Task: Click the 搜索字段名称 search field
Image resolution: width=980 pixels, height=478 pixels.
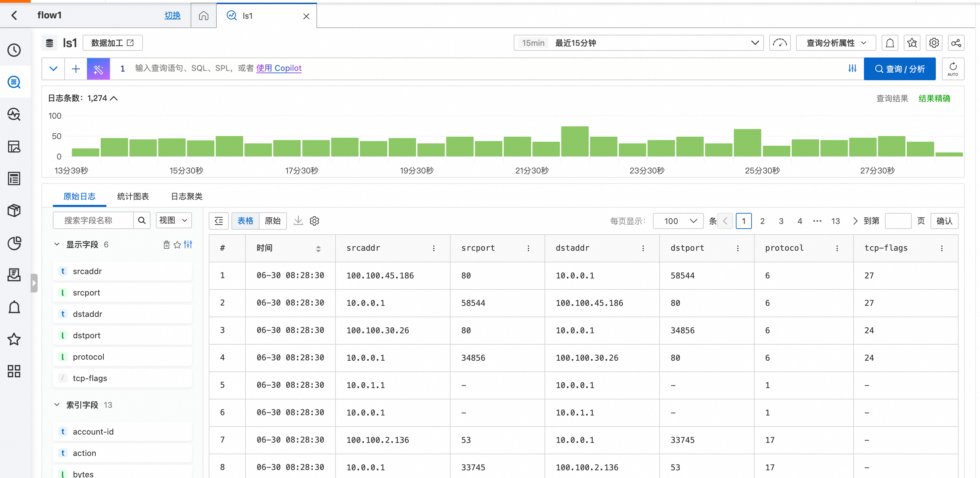Action: click(93, 221)
